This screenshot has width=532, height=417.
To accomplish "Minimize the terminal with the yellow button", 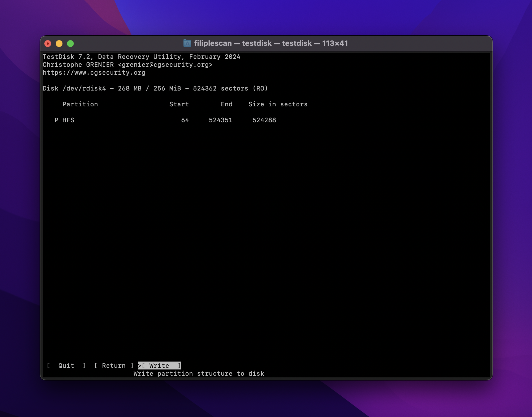I will [x=59, y=44].
